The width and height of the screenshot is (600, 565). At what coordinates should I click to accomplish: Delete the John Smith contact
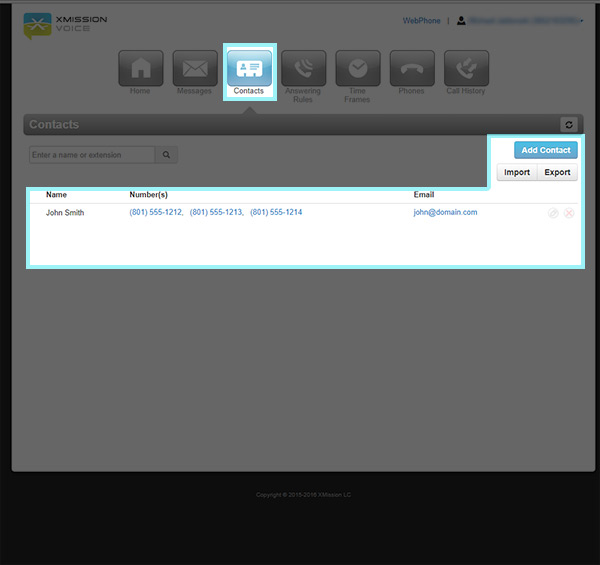click(x=569, y=213)
